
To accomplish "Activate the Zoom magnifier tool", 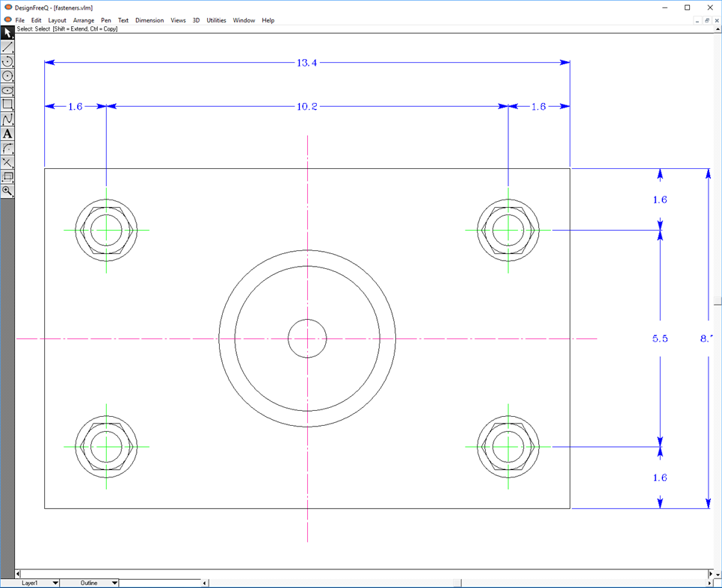I will (x=8, y=191).
